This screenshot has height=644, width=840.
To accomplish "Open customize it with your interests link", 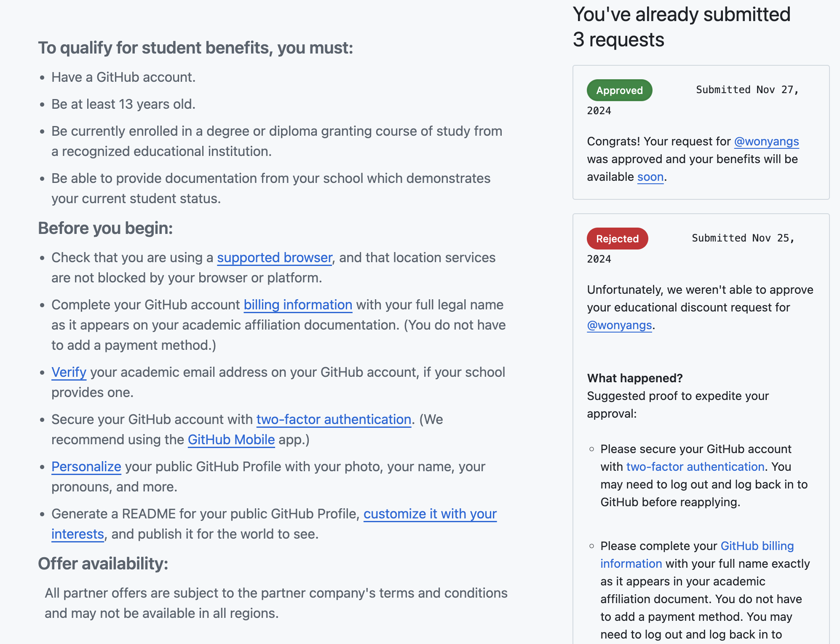I will [430, 514].
